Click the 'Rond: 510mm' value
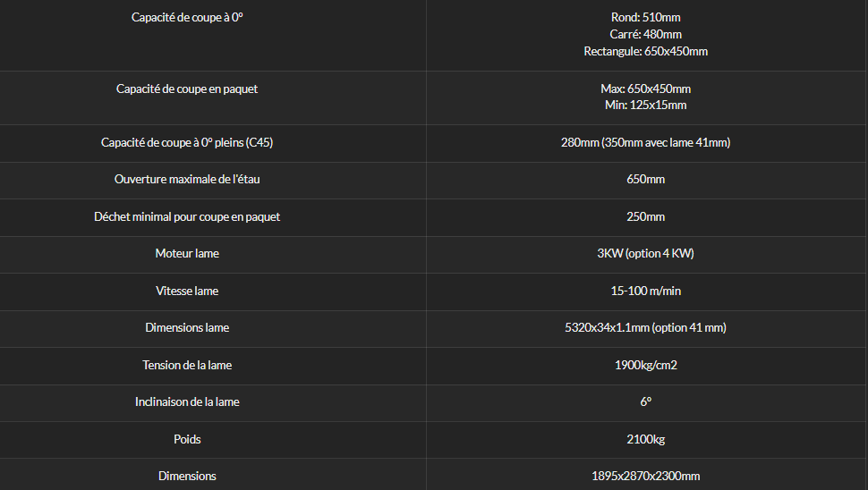 pos(645,17)
